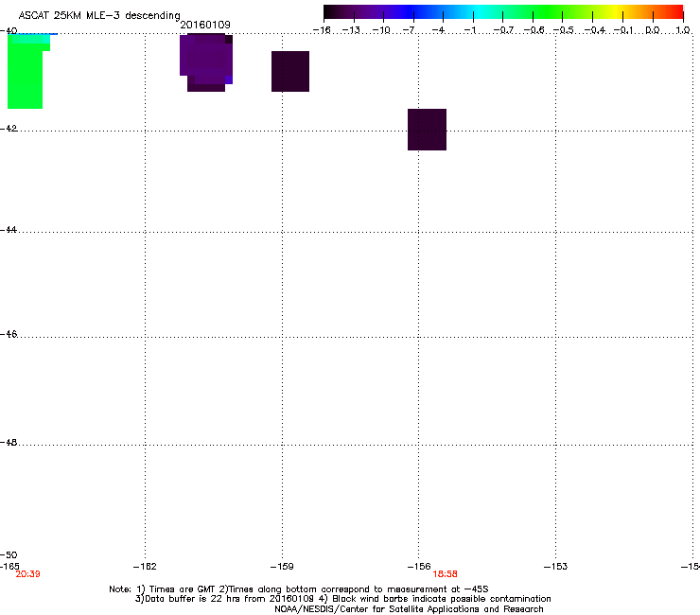Click the -42 latitude label
Image resolution: width=700 pixels, height=615 pixels.
[9, 129]
